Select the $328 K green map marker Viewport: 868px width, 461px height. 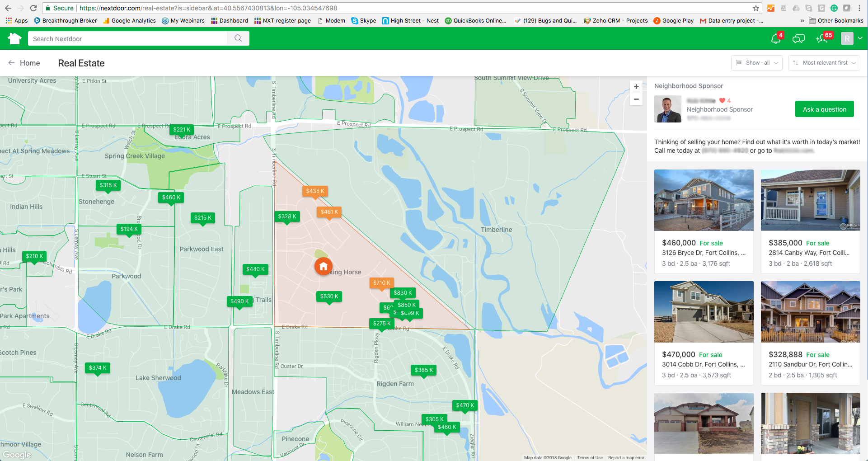pyautogui.click(x=287, y=216)
